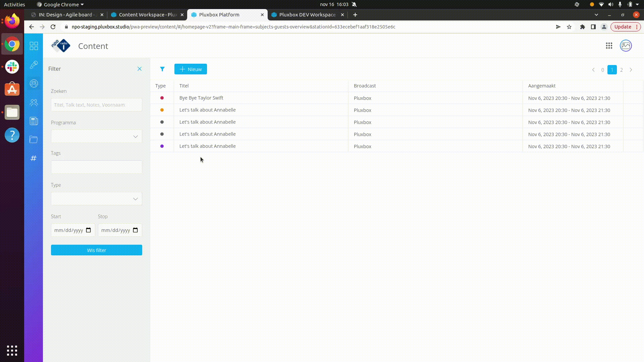
Task: Click the user profile image icon
Action: click(626, 46)
